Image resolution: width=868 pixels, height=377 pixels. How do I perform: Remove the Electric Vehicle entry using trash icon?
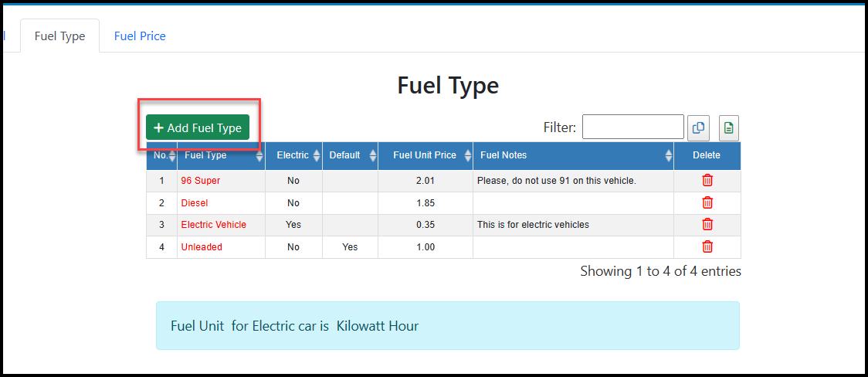click(x=707, y=225)
